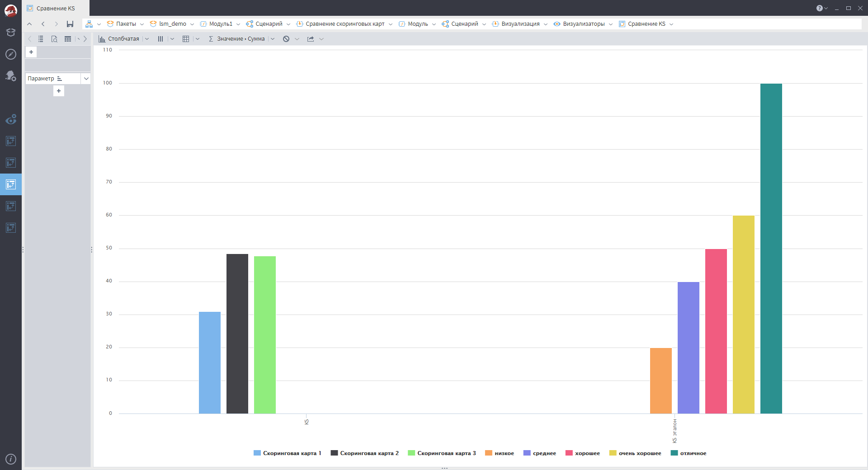Expand dropdown next to export icon
Screen dimensions: 868x470
321,39
